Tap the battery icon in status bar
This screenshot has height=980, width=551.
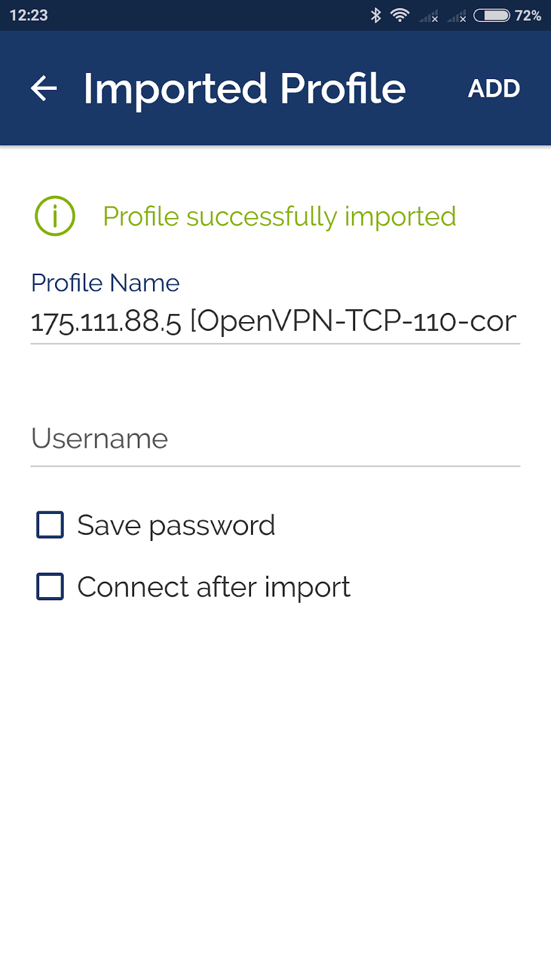click(x=492, y=15)
